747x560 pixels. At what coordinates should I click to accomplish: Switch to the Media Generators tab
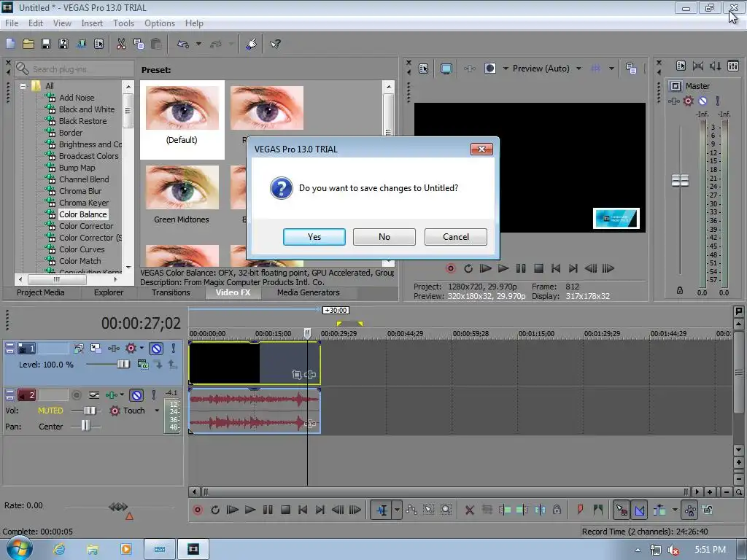click(x=309, y=292)
